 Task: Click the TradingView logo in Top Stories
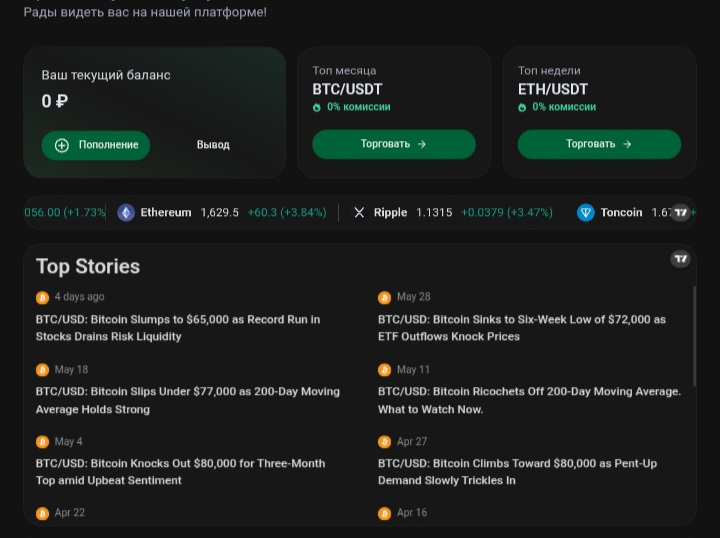coord(681,259)
